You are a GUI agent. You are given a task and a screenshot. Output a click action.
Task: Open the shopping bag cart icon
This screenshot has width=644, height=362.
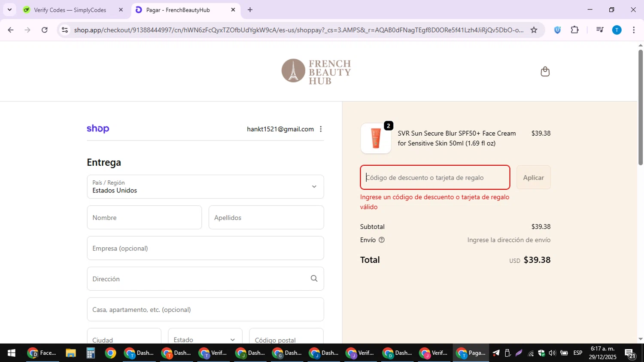point(545,71)
